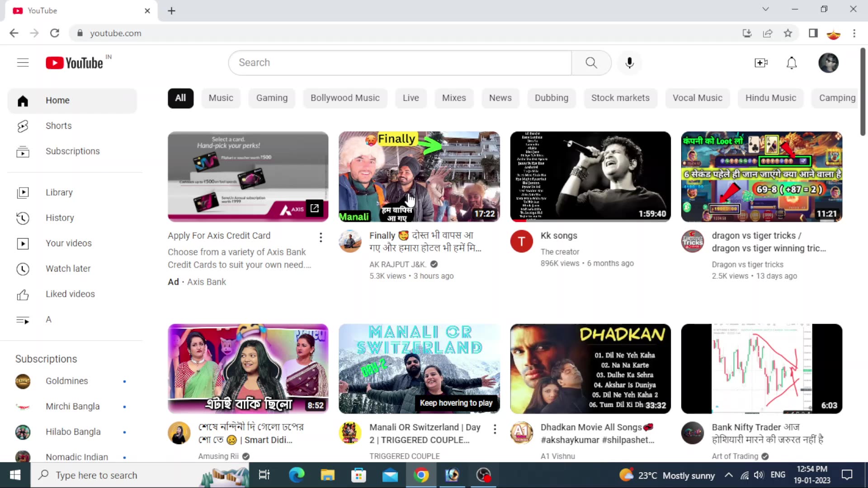868x488 pixels.
Task: Open the notifications bell
Action: [x=791, y=63]
